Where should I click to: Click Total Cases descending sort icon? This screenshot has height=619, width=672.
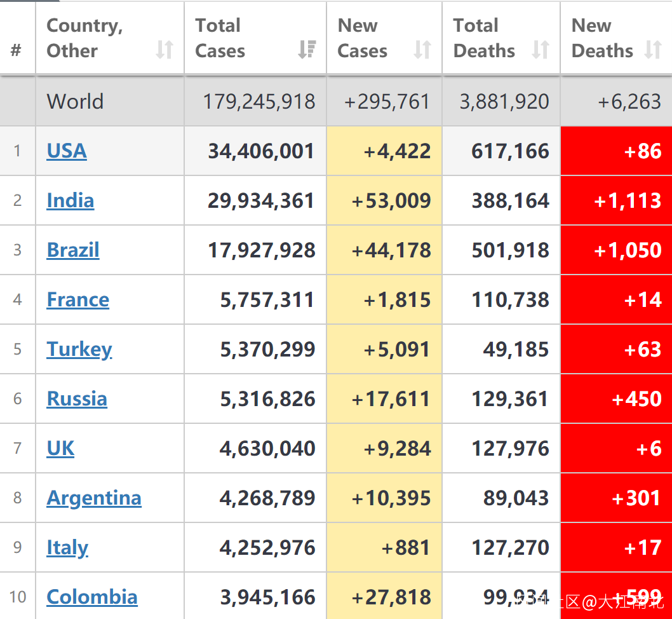point(307,50)
